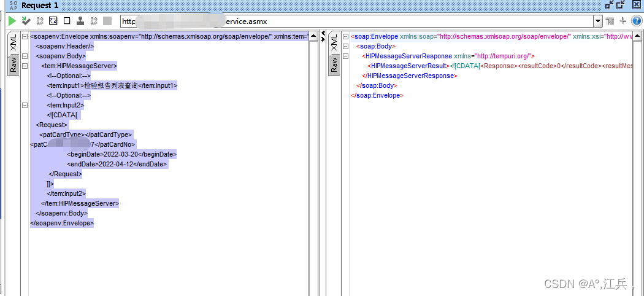Collapse the tem:HIPMessageServer node in request
644x296 pixels.
pyautogui.click(x=25, y=66)
